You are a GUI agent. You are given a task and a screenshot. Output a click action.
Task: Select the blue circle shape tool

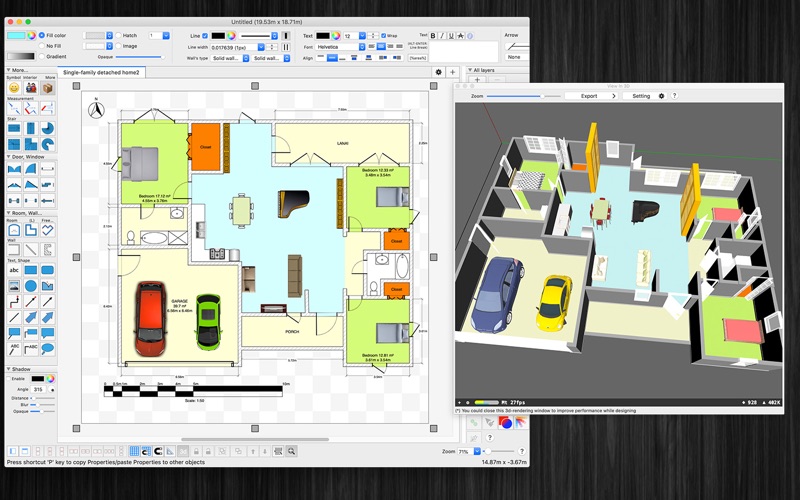click(x=31, y=286)
